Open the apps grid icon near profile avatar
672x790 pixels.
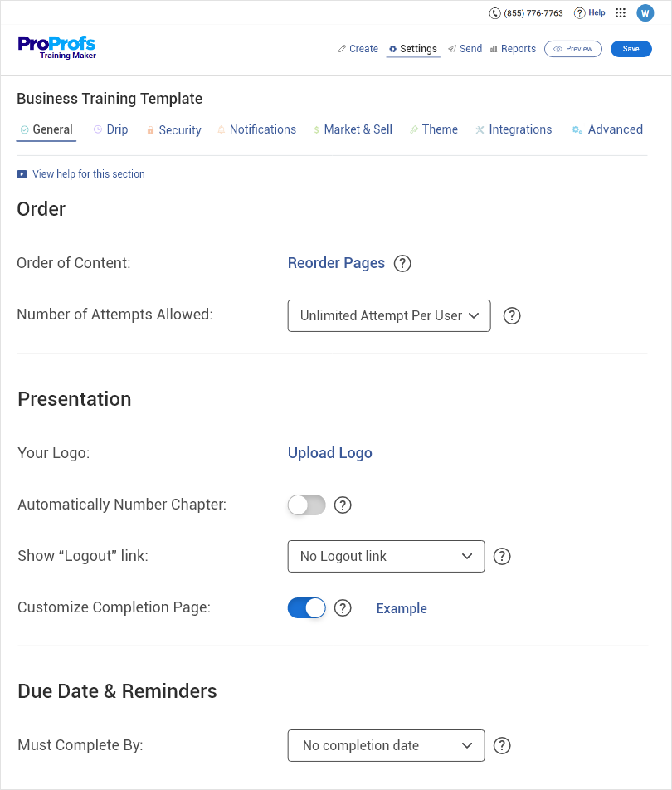click(x=620, y=12)
